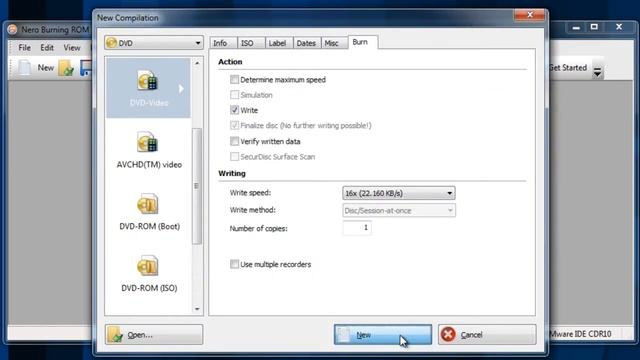Screen dimensions: 640x360
Task: Enable Verify written data
Action: pyautogui.click(x=234, y=141)
